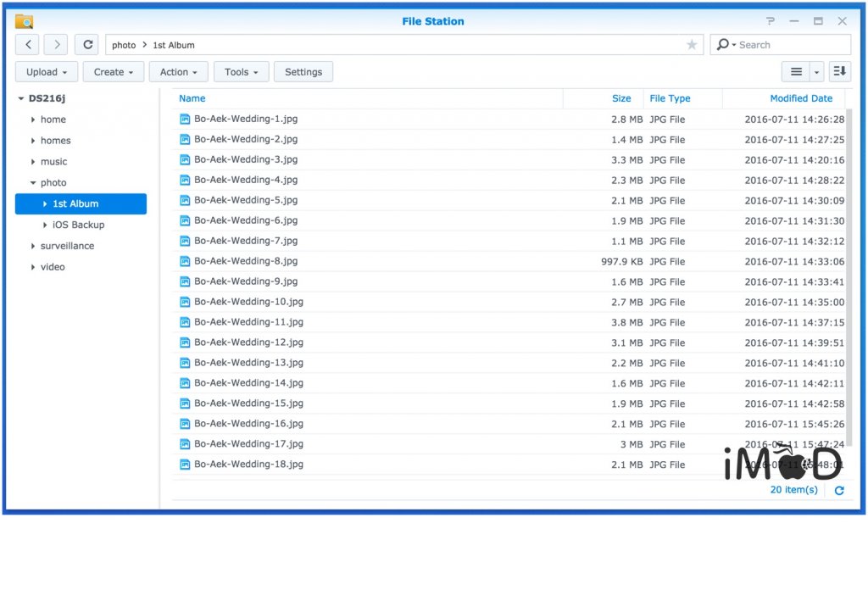The height and width of the screenshot is (601, 868).
Task: Open File Station help with the question mark icon
Action: pos(770,20)
